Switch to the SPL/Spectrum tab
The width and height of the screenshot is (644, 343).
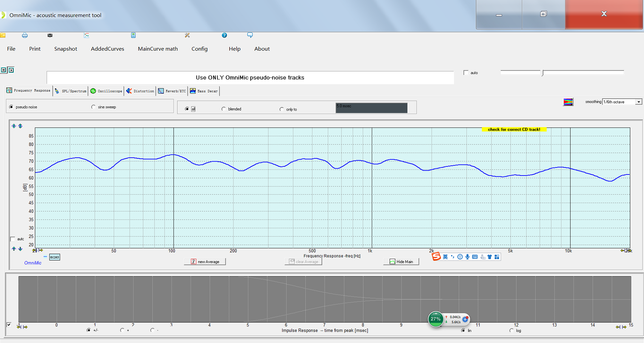coord(71,91)
